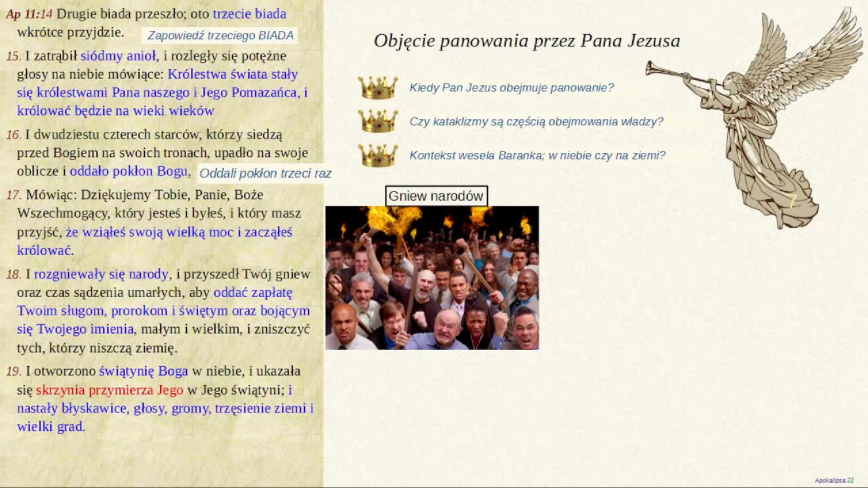Click the heading 'Objęcie panowania przez Pana Jezusa'

pos(527,41)
